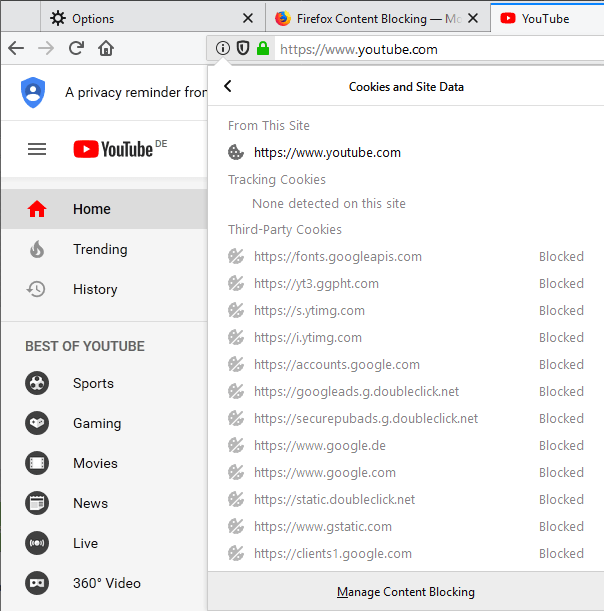
Task: Open the content blocking shield icon
Action: click(x=243, y=48)
